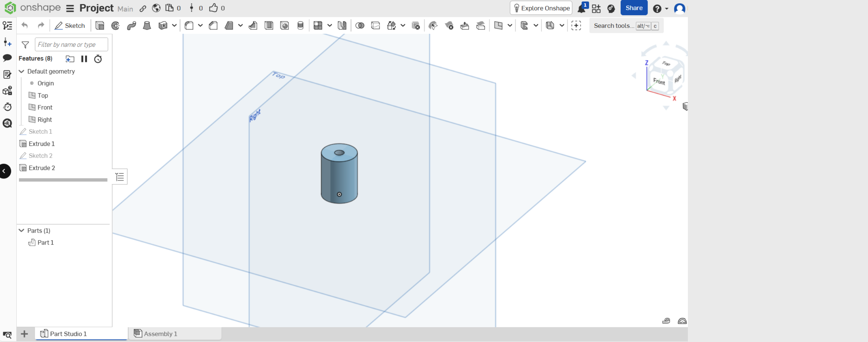
Task: Click the Fillet tool icon
Action: (x=189, y=26)
